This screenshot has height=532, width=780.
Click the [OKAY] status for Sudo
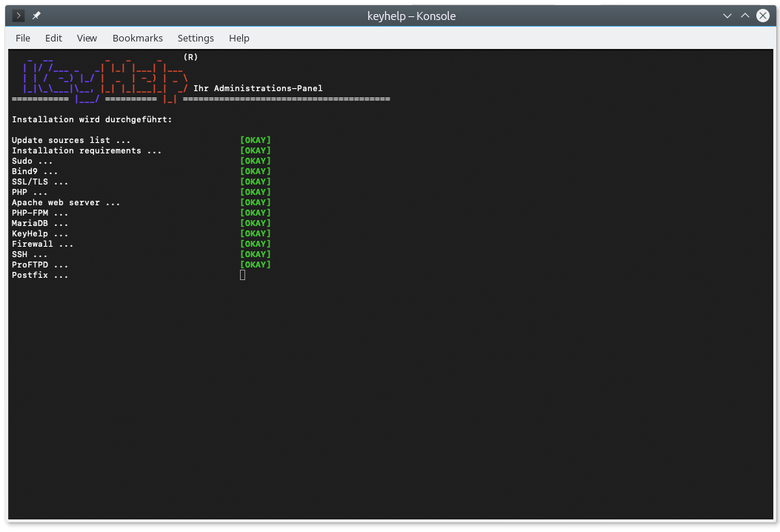256,162
